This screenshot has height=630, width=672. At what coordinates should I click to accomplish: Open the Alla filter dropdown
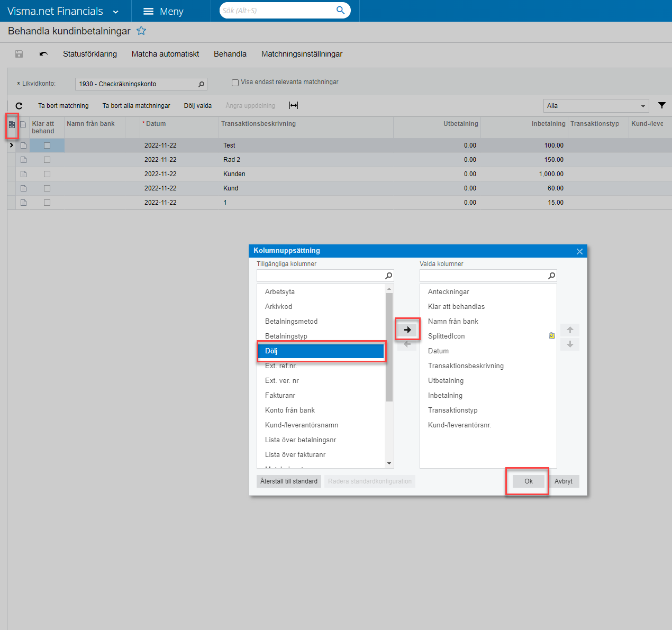pos(596,106)
